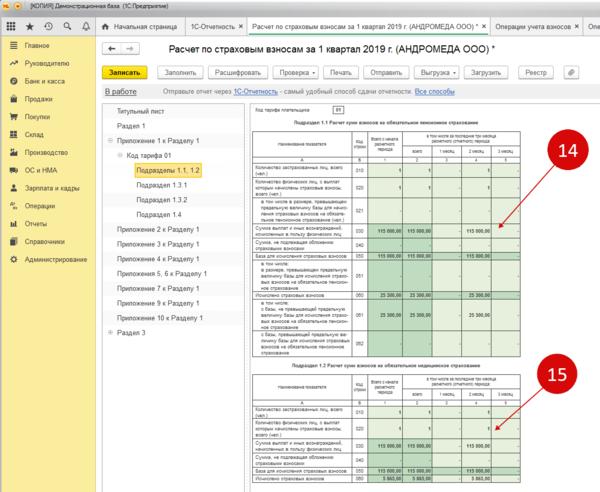
Task: Open Отчеты section in sidebar
Action: 36,224
